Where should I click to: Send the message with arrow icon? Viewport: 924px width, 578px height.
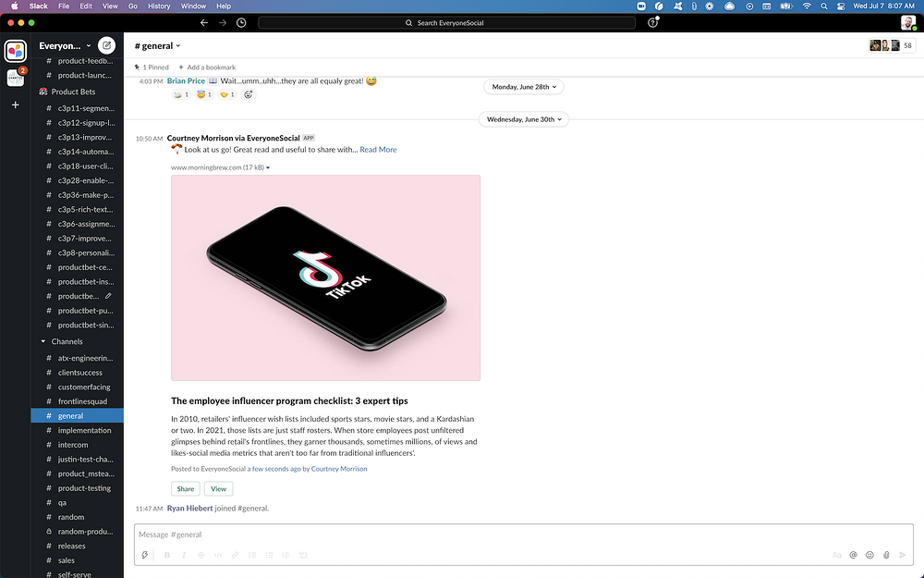coord(902,555)
